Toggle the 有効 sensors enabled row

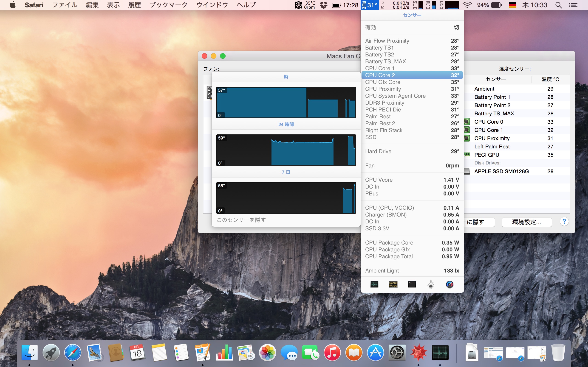412,28
